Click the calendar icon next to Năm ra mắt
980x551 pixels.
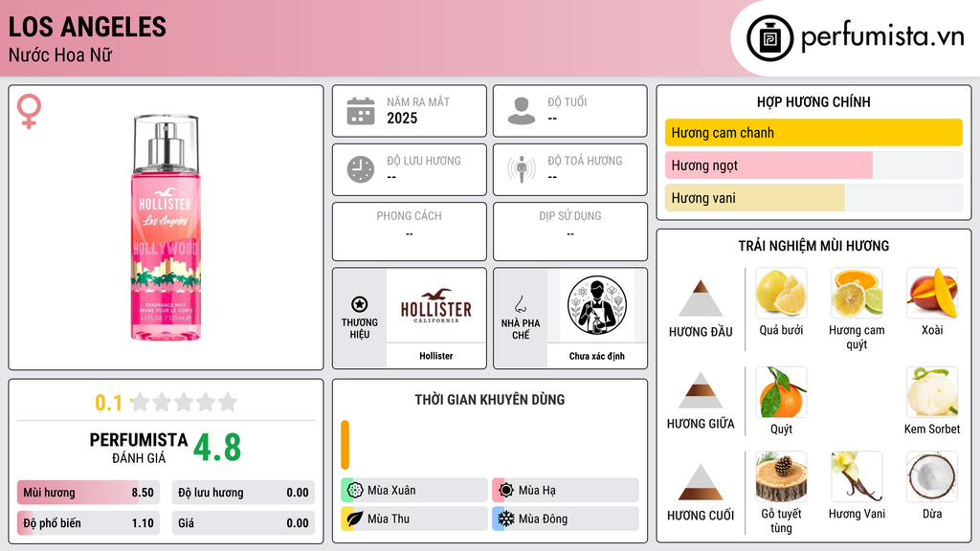tap(361, 111)
